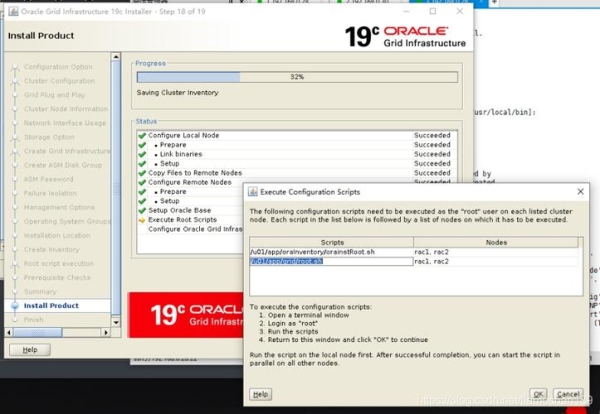Maximize the Oracle Grid Infrastructure installer window

pyautogui.click(x=433, y=11)
